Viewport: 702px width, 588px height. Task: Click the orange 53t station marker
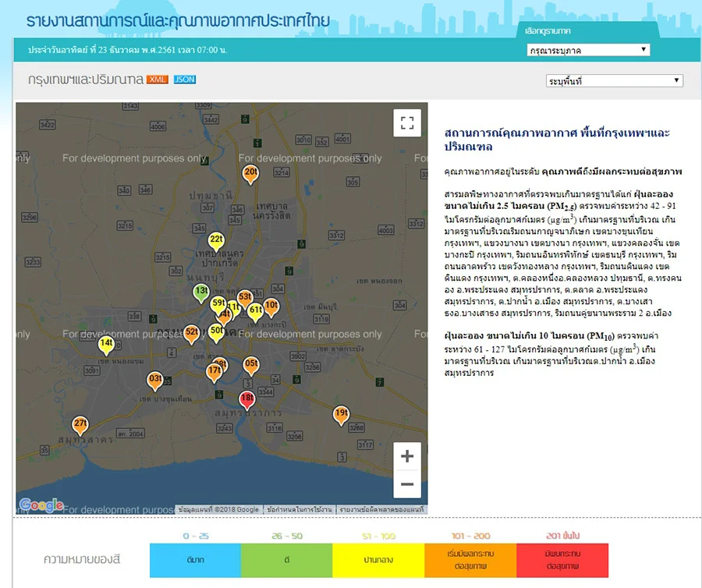click(x=245, y=299)
